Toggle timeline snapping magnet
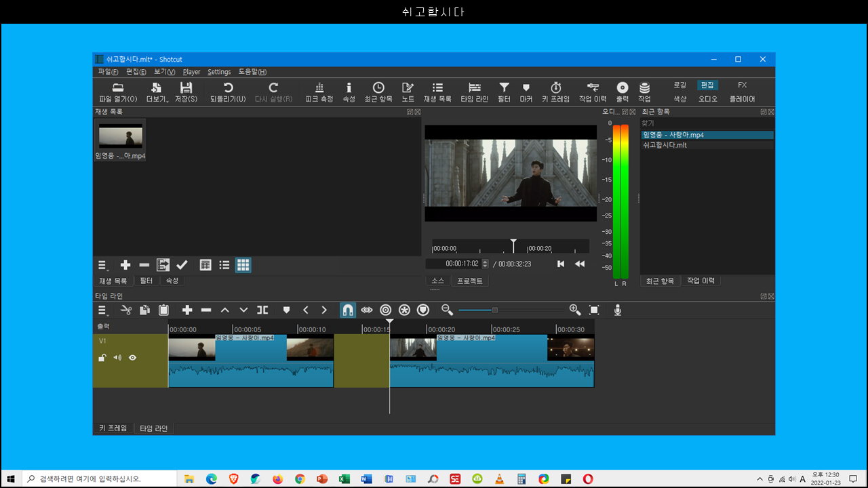Image resolution: width=868 pixels, height=488 pixels. (x=347, y=310)
